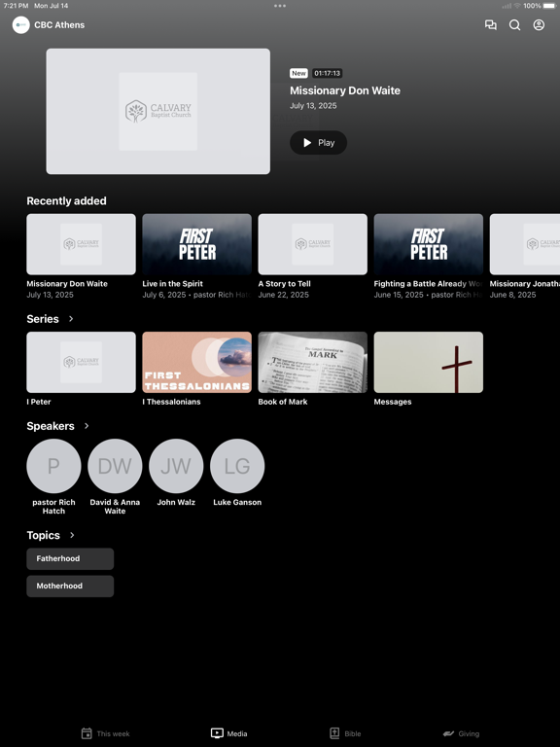Open search with the magnifier icon

(514, 24)
